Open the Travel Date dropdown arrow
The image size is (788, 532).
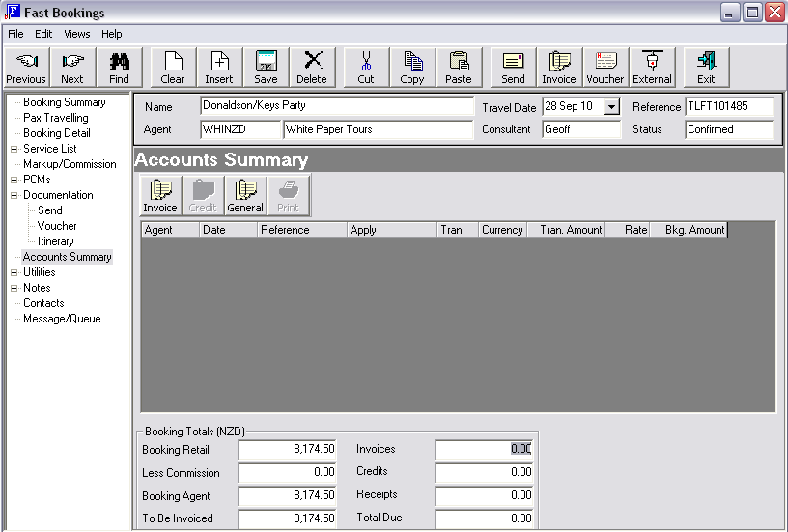pos(611,106)
